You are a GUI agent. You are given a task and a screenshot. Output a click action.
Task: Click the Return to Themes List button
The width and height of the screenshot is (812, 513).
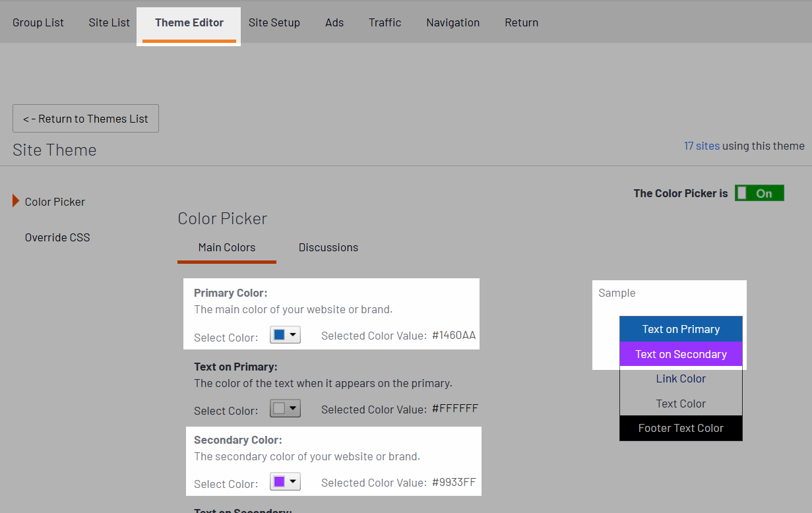pyautogui.click(x=86, y=119)
